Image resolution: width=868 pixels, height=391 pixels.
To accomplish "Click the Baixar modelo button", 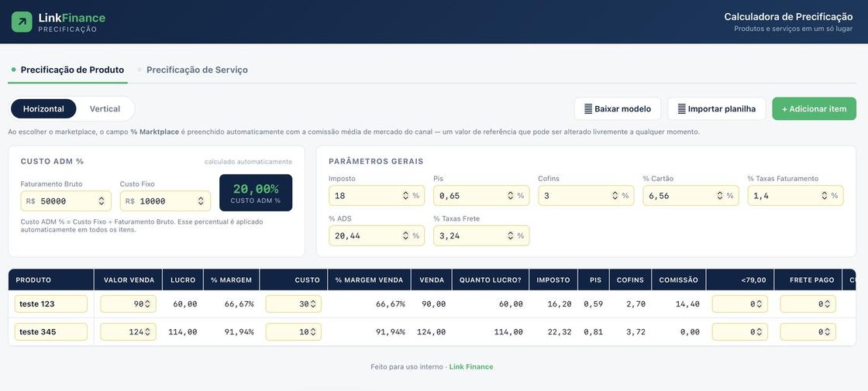I will click(x=618, y=109).
